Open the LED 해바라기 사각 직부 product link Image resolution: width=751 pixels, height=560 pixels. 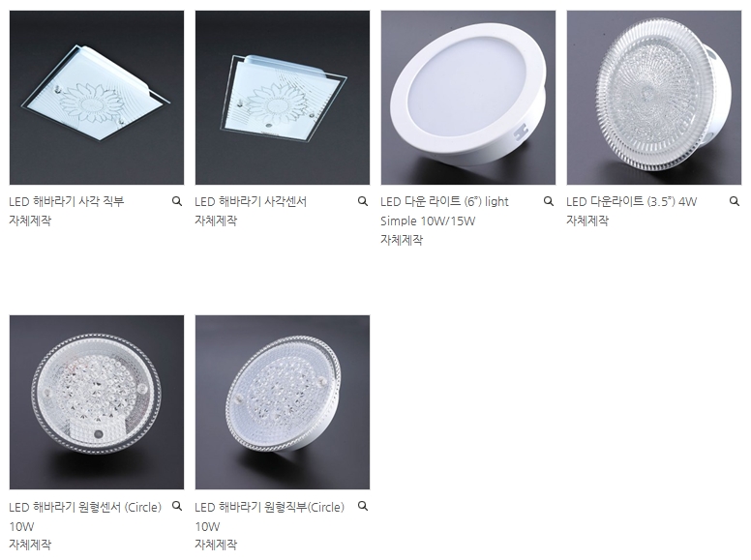click(67, 201)
